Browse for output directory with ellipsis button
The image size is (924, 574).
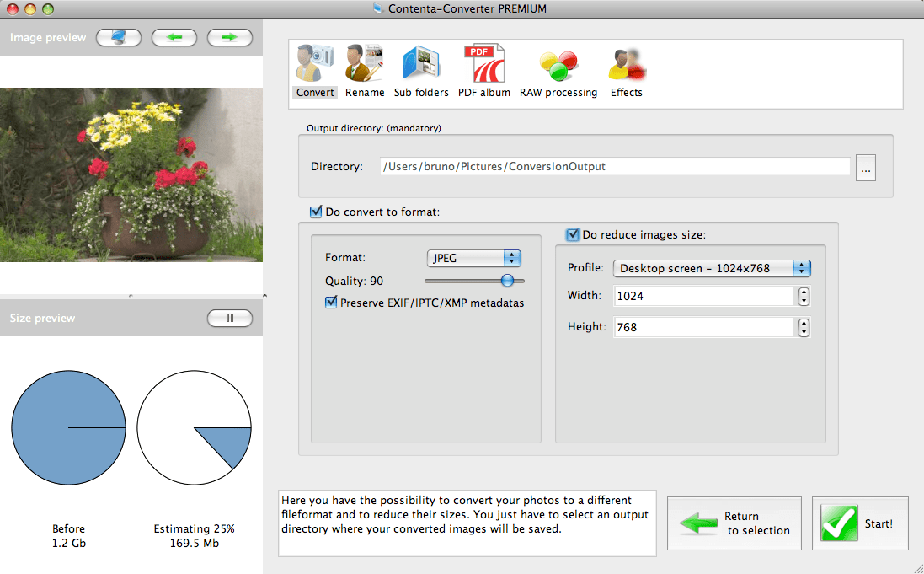865,168
